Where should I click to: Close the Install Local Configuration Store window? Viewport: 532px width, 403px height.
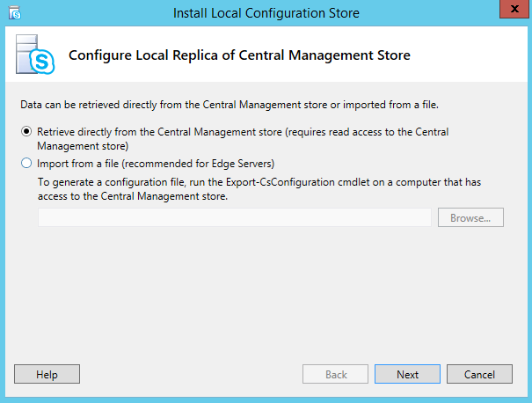coord(514,9)
